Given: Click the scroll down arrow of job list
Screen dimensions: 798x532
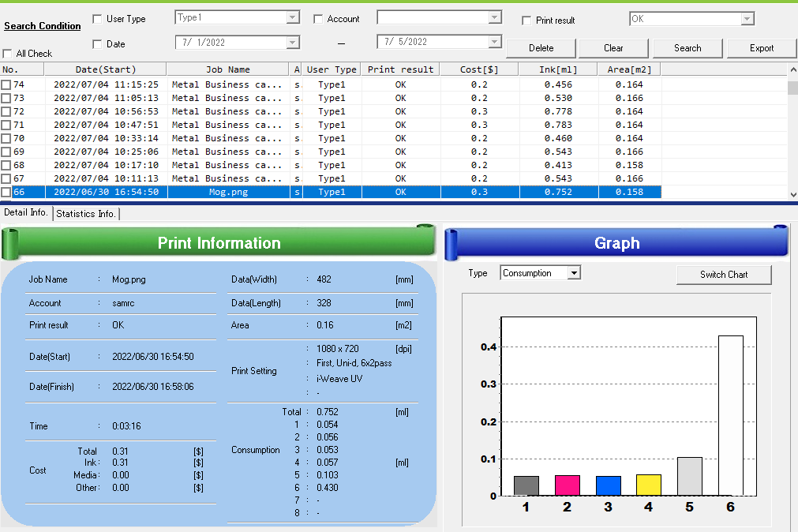Looking at the screenshot, I should pos(793,194).
